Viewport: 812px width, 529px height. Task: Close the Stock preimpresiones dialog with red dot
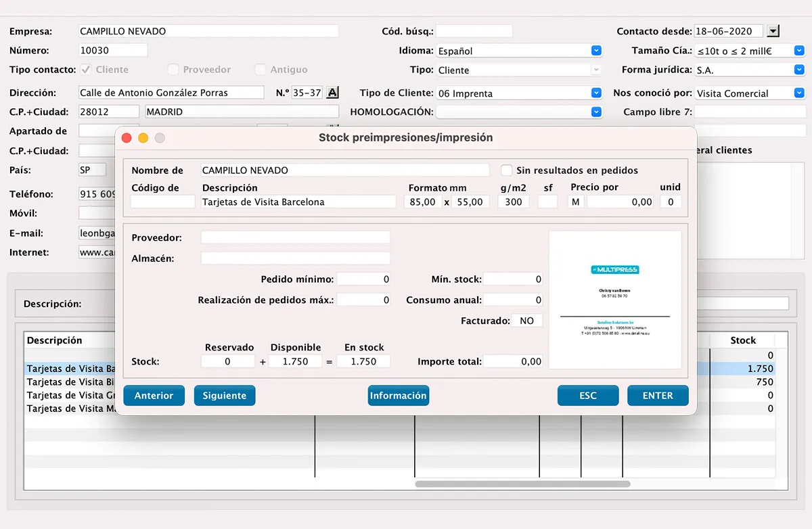pos(127,138)
